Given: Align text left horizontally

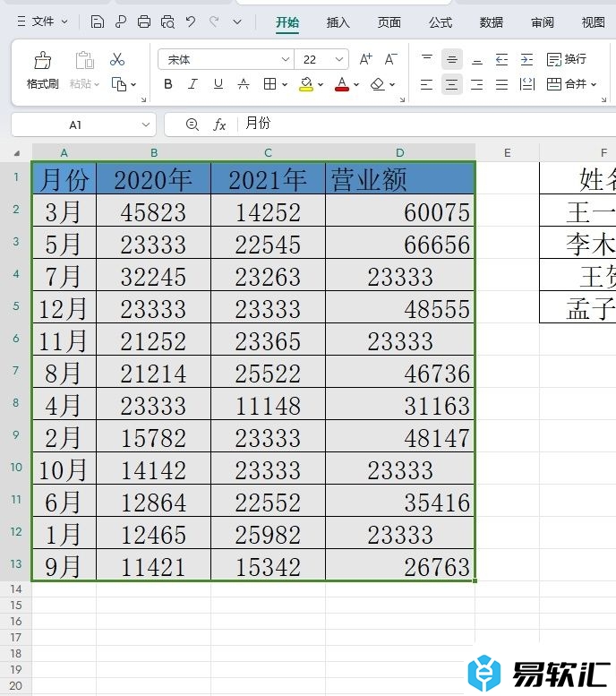Looking at the screenshot, I should 426,84.
